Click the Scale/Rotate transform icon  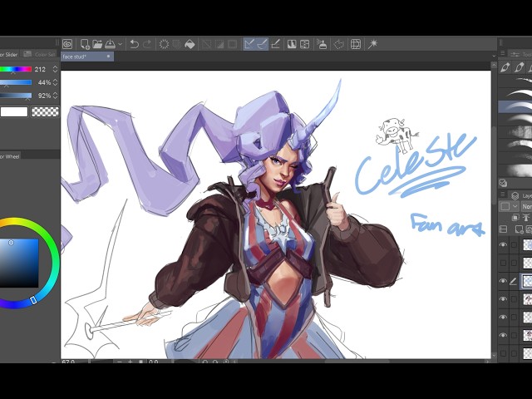pos(207,44)
